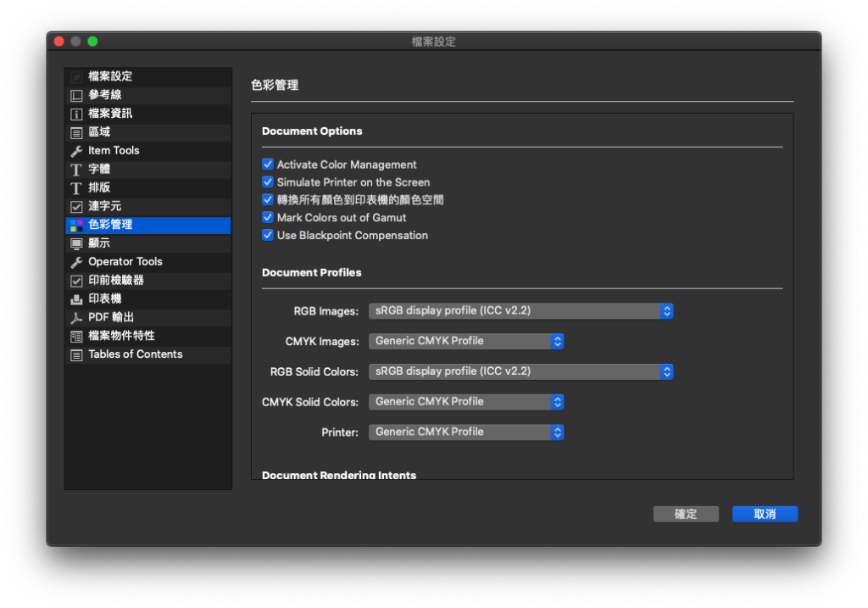Click the Document Profiles heading text
The width and height of the screenshot is (868, 608).
(312, 272)
